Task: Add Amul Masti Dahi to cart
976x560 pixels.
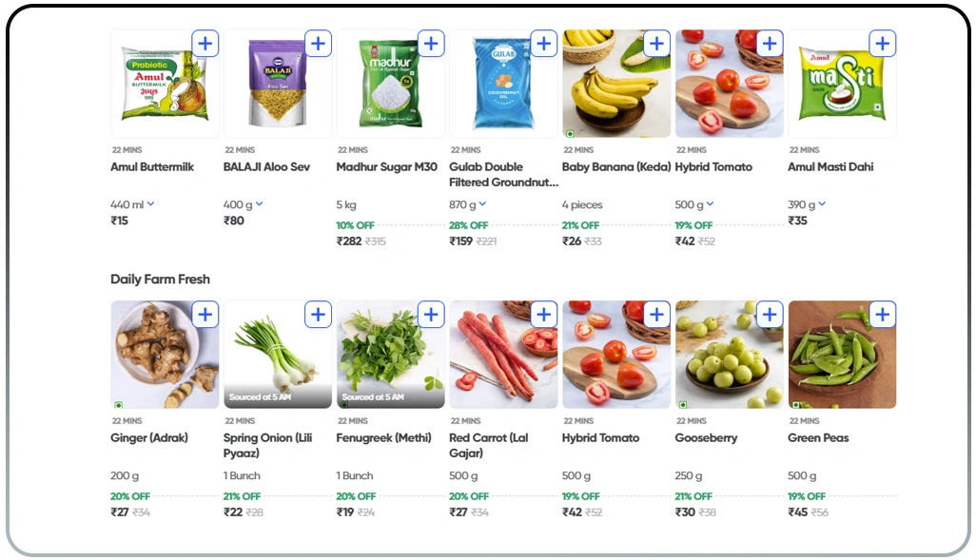Action: click(x=883, y=44)
